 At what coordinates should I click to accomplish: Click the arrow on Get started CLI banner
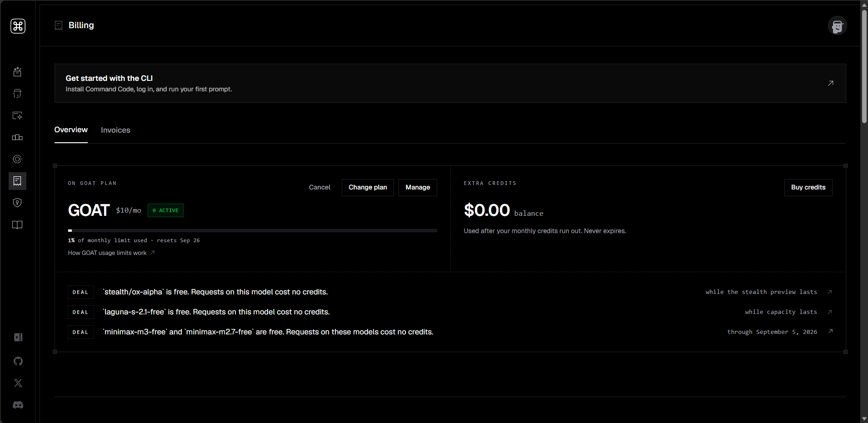[x=830, y=83]
